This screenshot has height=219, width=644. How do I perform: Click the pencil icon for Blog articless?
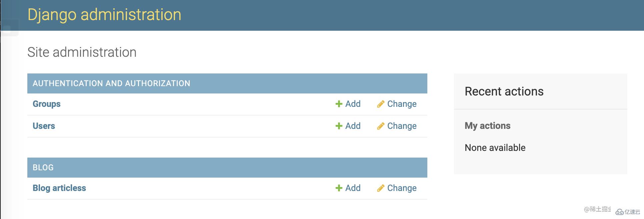click(x=381, y=188)
